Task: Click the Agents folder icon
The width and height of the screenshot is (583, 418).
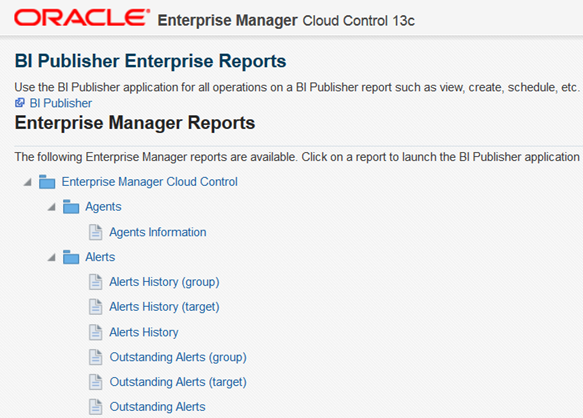Action: click(71, 207)
